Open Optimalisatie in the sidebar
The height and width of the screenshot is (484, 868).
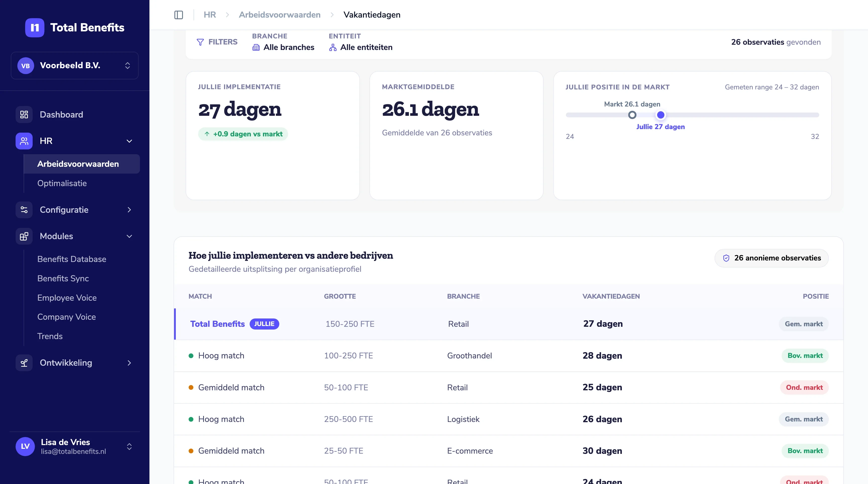point(62,183)
